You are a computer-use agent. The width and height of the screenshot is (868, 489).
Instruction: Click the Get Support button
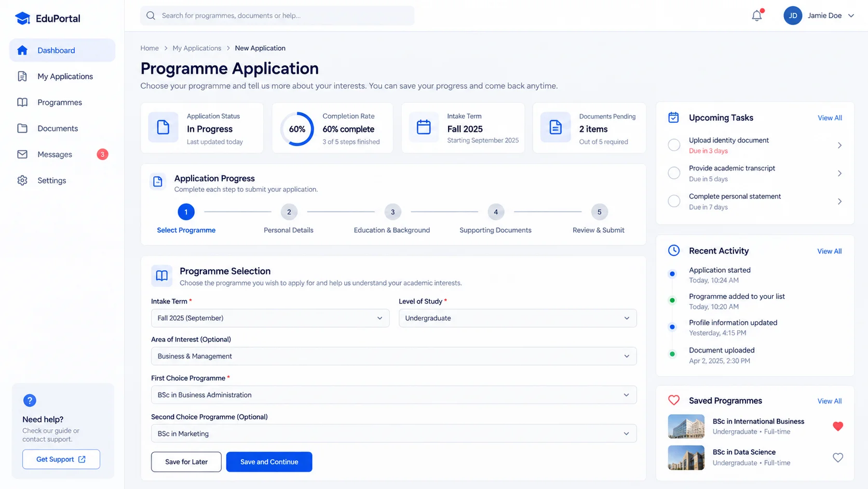click(x=61, y=459)
